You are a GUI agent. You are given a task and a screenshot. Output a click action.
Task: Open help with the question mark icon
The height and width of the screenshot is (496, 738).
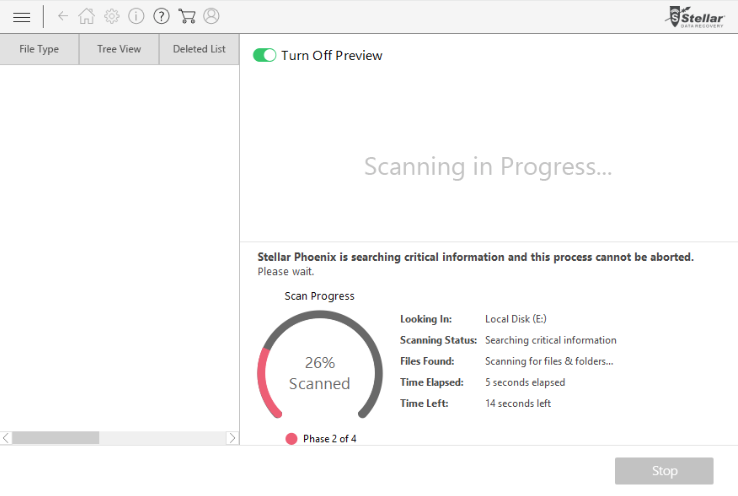coord(161,16)
